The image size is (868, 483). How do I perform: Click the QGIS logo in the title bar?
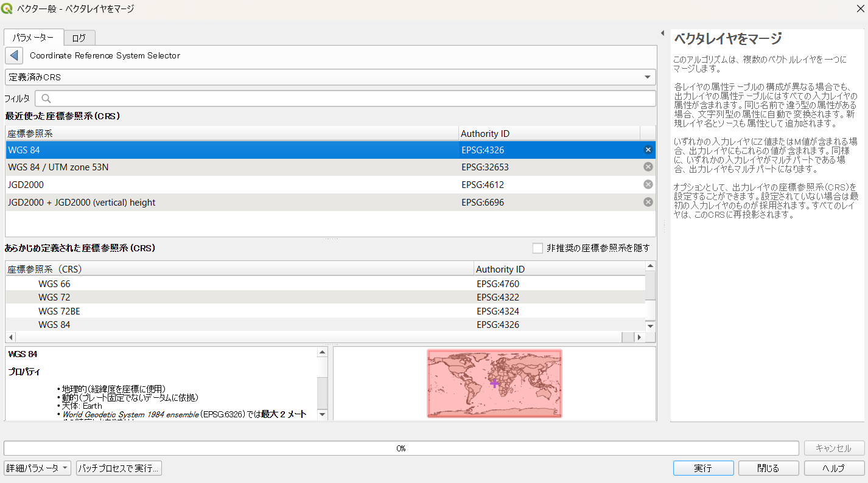8,9
